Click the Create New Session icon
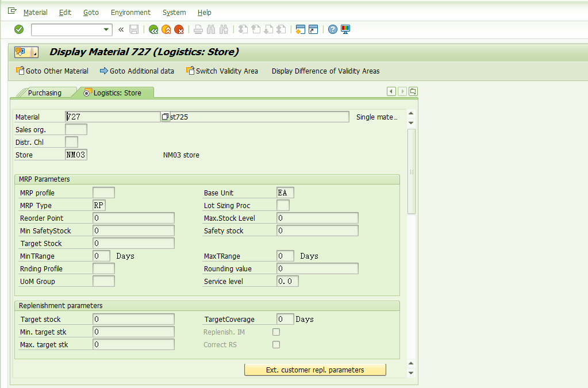 [301, 29]
